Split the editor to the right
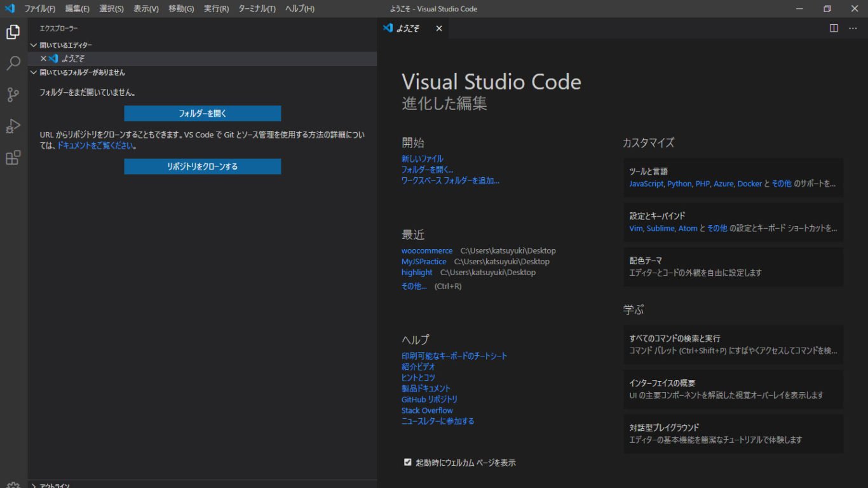 (x=834, y=28)
